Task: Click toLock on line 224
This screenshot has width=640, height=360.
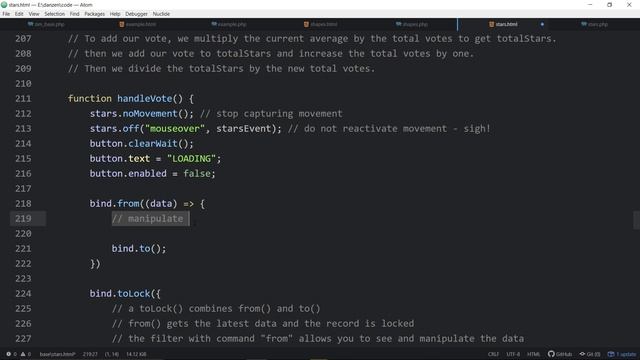Action: 133,294
